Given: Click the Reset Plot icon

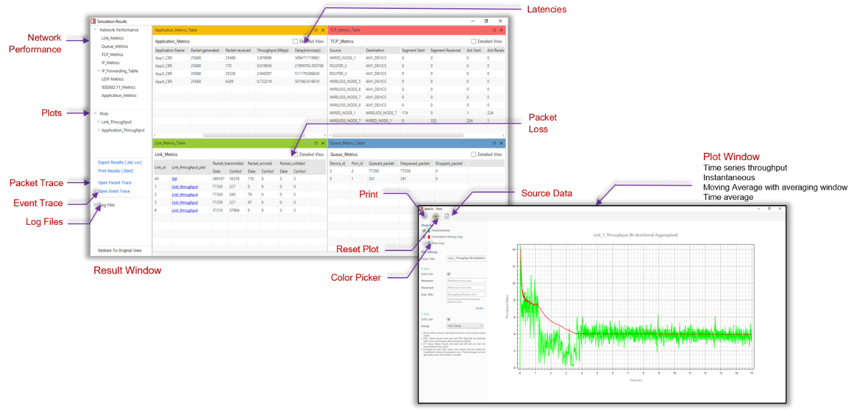Looking at the screenshot, I should pos(435,216).
